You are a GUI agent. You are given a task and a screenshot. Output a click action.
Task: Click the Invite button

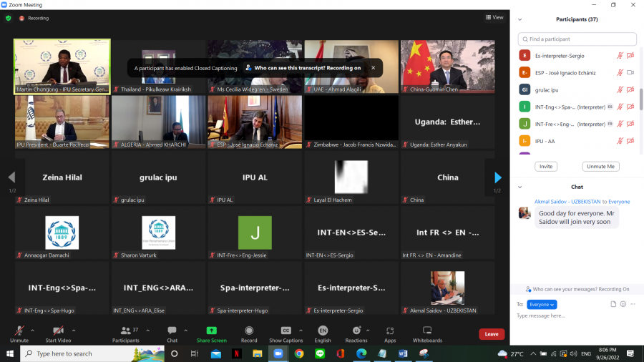(x=545, y=166)
